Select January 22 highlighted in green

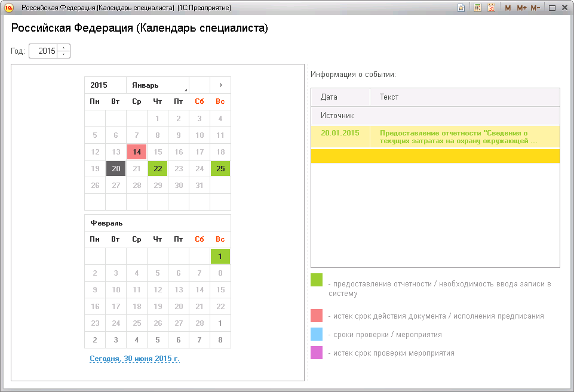158,168
